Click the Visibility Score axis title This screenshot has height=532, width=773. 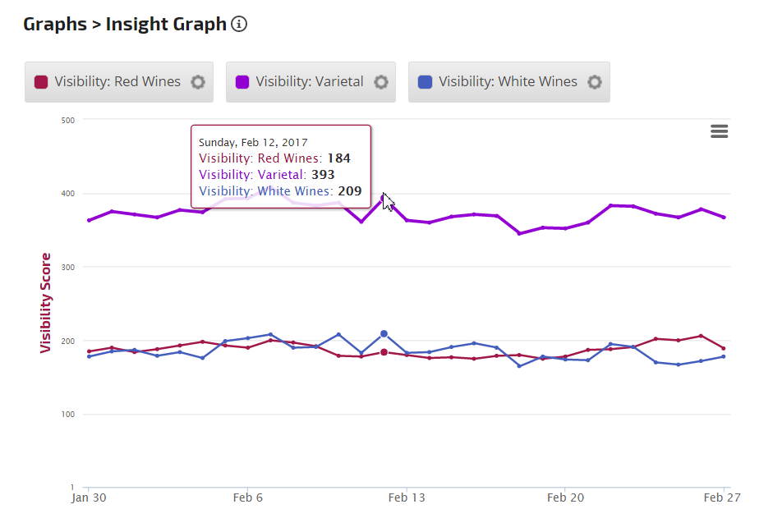click(46, 303)
